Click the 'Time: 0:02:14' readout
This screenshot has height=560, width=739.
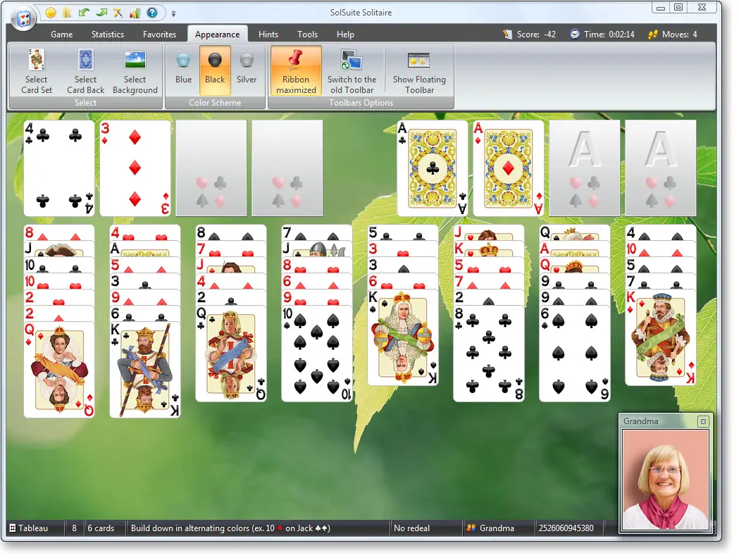tap(609, 35)
